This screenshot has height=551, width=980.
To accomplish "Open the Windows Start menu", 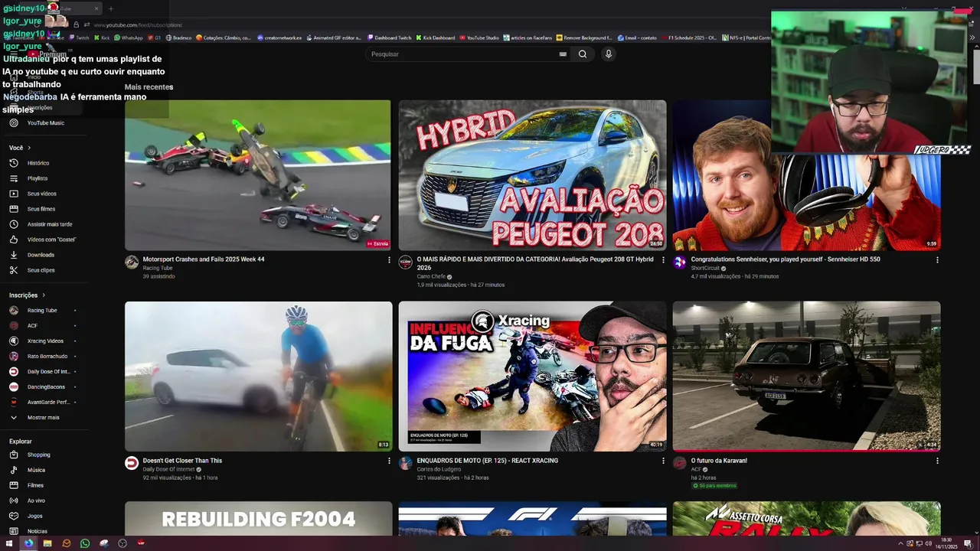I will pos(9,543).
